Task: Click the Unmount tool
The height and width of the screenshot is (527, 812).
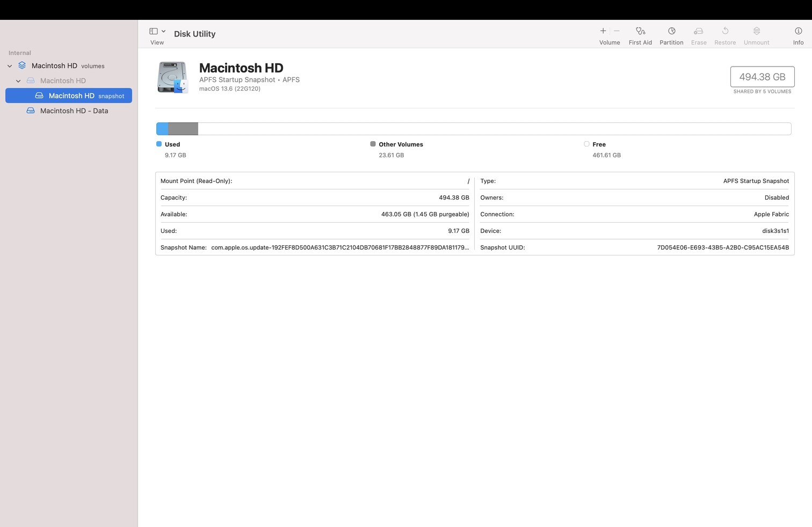Action: [x=756, y=31]
